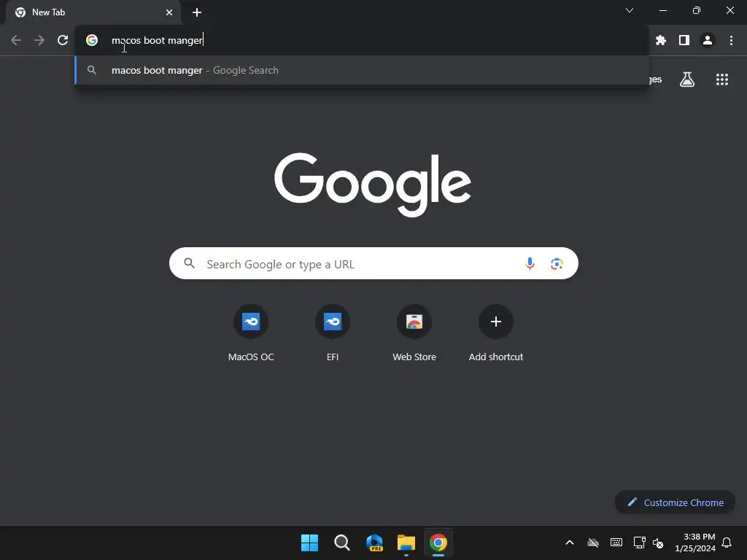Select the New Tab tab

(x=93, y=12)
